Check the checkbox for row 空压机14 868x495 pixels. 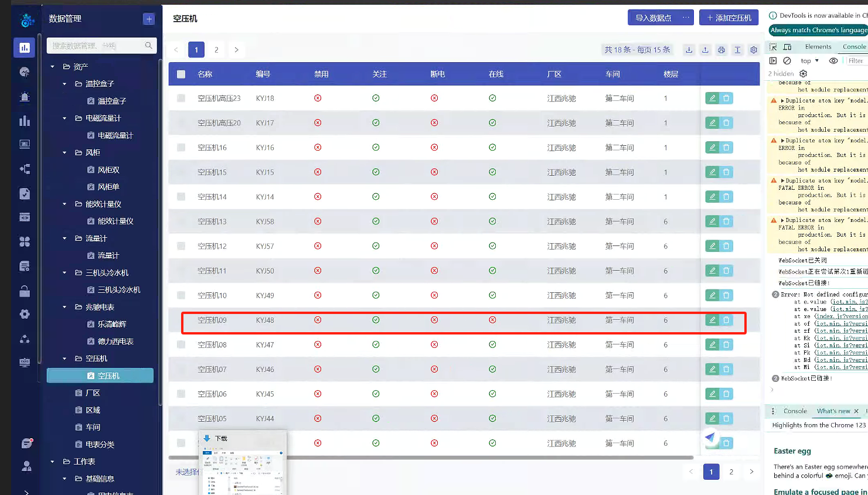click(181, 197)
